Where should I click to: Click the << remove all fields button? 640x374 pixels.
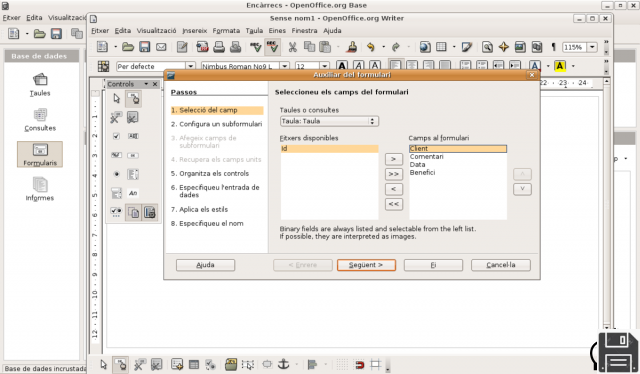point(393,204)
